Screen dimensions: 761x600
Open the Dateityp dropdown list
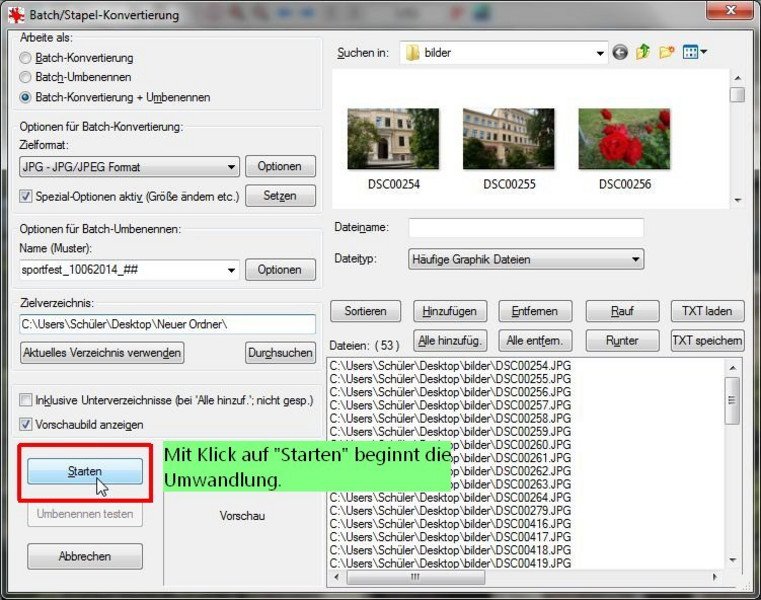click(635, 260)
